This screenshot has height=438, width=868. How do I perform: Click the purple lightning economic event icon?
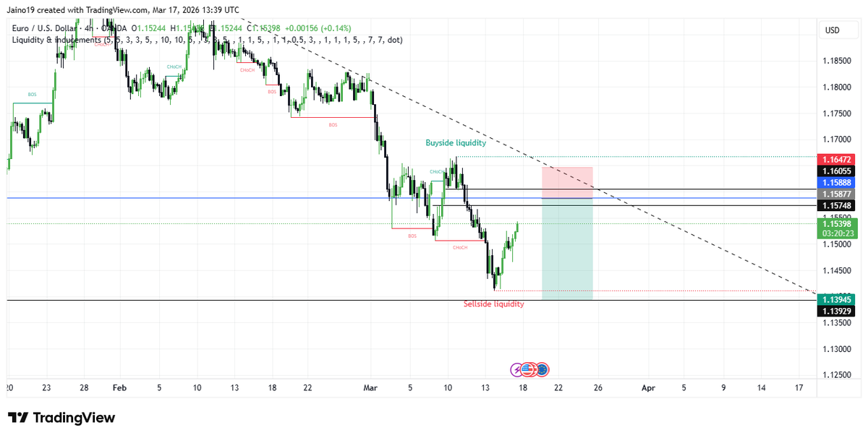[x=516, y=369]
